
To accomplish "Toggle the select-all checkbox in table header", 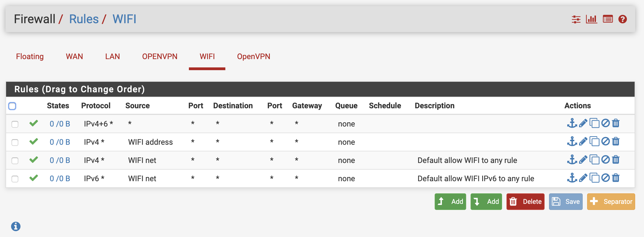I will (x=12, y=106).
